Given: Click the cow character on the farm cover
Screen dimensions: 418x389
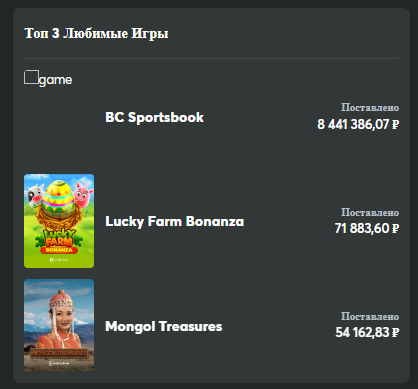Looking at the screenshot, I should 35,196.
